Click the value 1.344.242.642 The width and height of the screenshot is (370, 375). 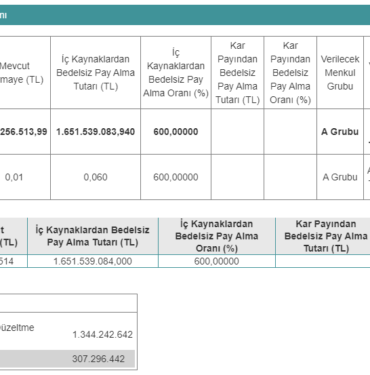tap(103, 334)
